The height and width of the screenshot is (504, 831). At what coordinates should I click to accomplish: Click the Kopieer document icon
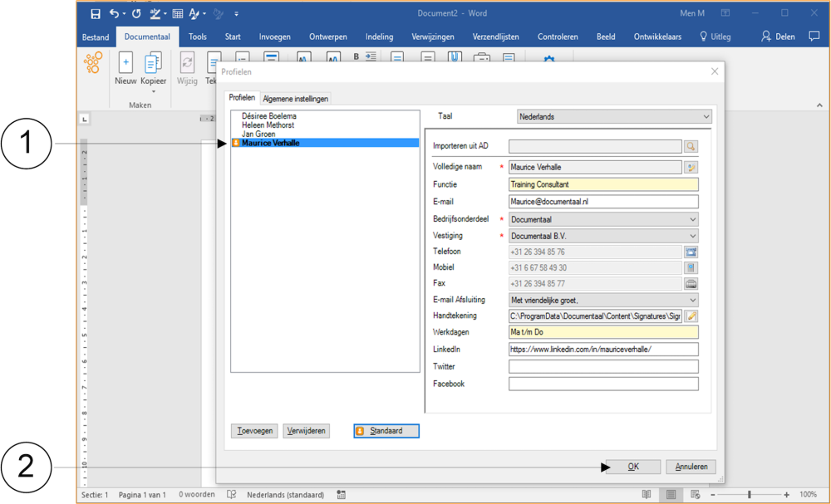[153, 64]
